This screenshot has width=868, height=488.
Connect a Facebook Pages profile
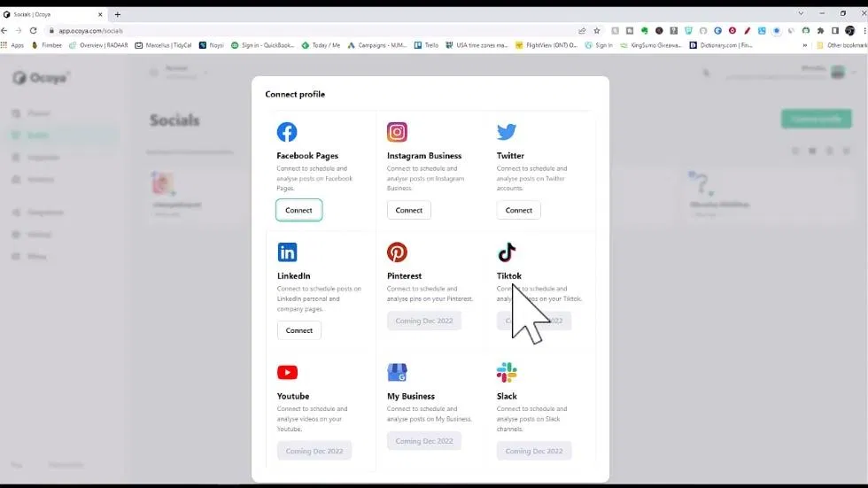[x=299, y=210]
